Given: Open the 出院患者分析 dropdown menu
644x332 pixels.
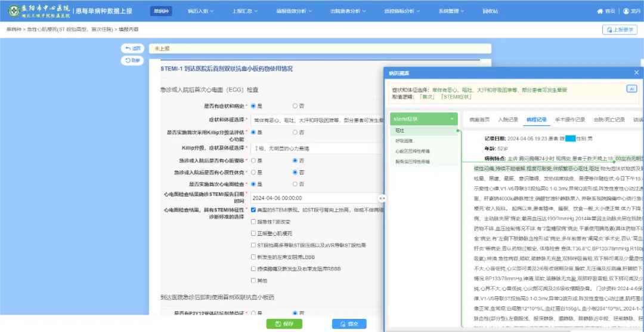Looking at the screenshot, I should tap(348, 11).
